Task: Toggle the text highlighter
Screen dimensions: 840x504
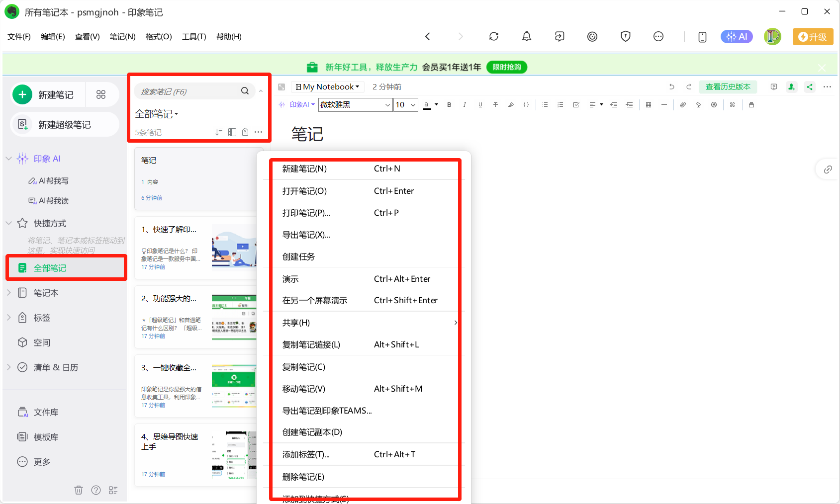Action: tap(511, 105)
